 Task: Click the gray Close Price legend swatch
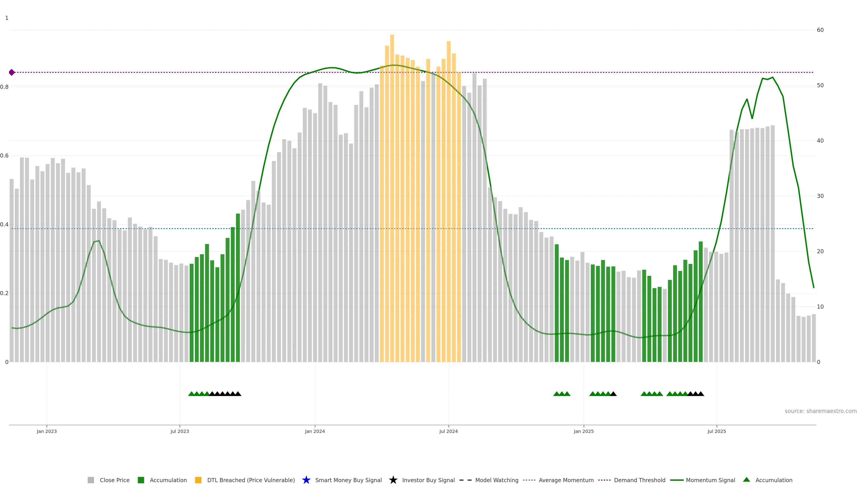coord(91,480)
